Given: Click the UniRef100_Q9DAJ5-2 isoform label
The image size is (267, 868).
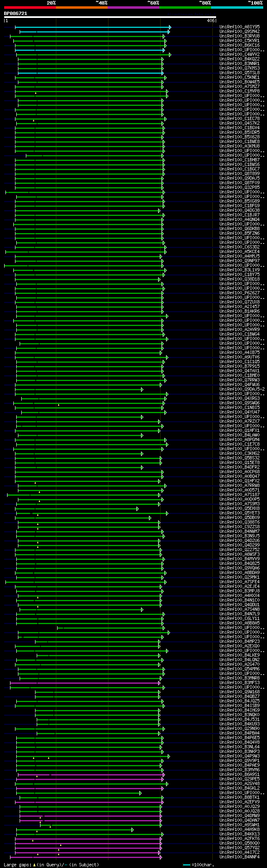Looking at the screenshot, I should click(242, 389).
